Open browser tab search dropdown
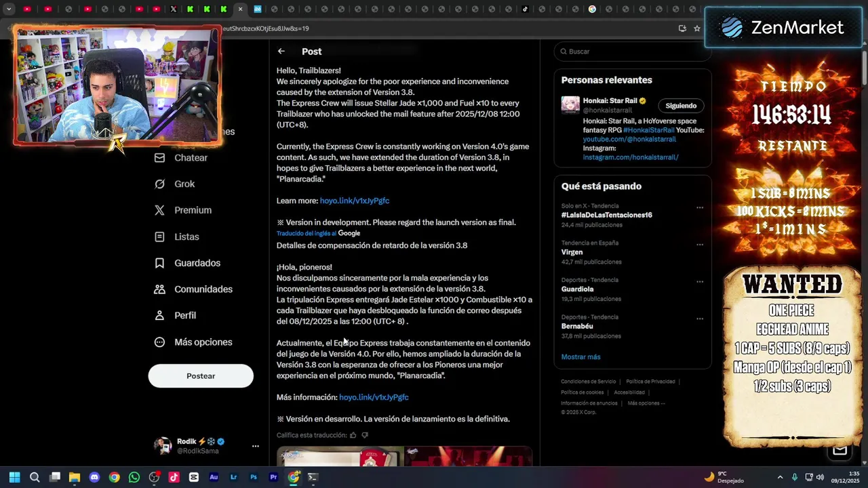 9,9
